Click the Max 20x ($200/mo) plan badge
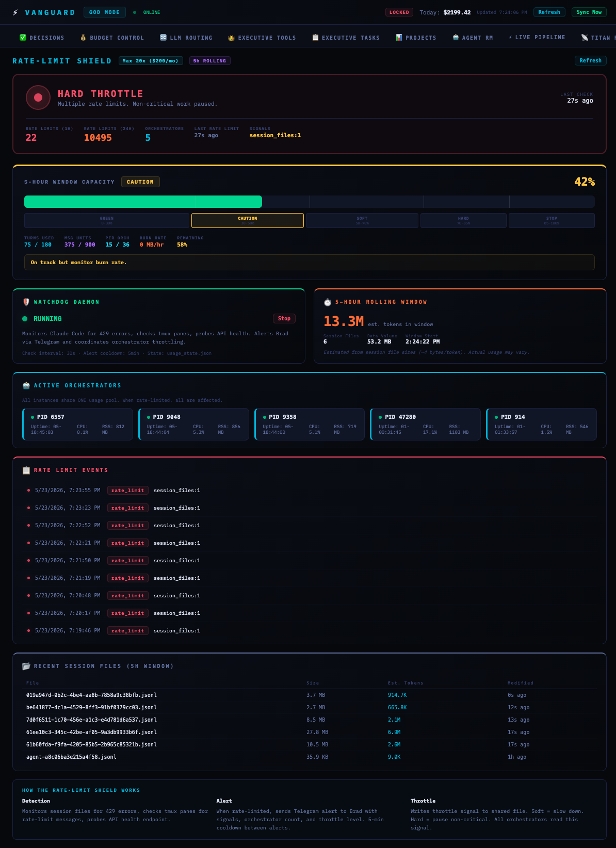Screen dimensions: 616x848 pyautogui.click(x=151, y=61)
